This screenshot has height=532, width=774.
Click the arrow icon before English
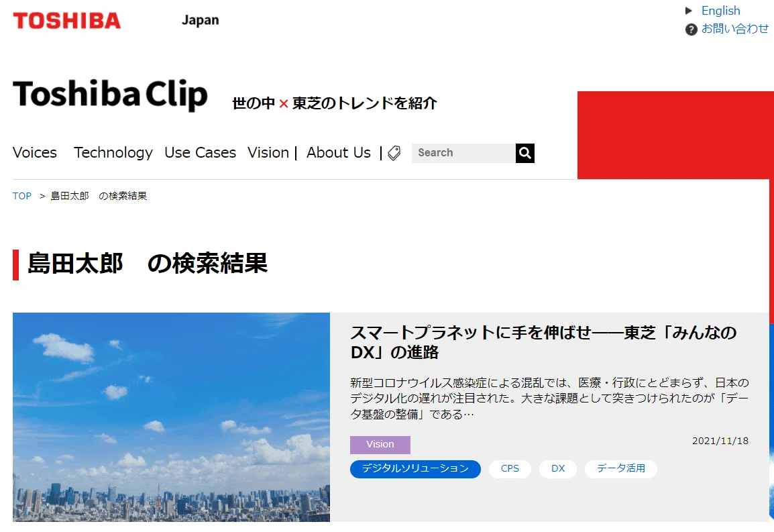[689, 11]
